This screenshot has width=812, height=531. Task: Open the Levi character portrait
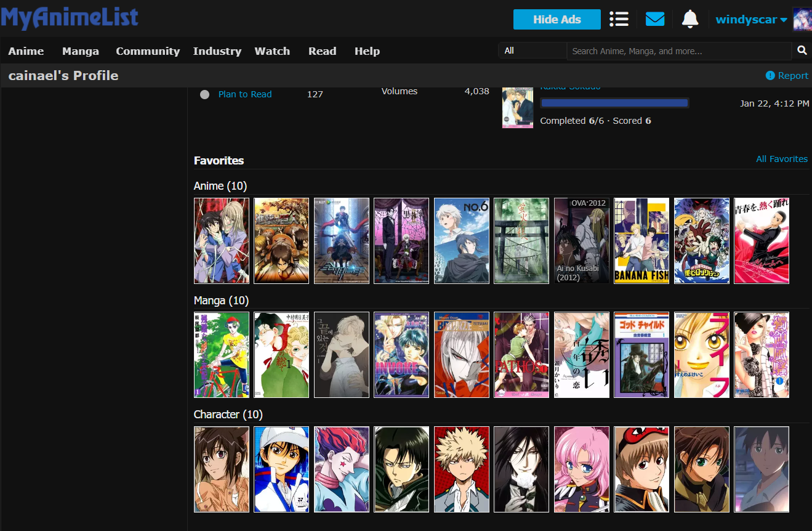(x=401, y=469)
